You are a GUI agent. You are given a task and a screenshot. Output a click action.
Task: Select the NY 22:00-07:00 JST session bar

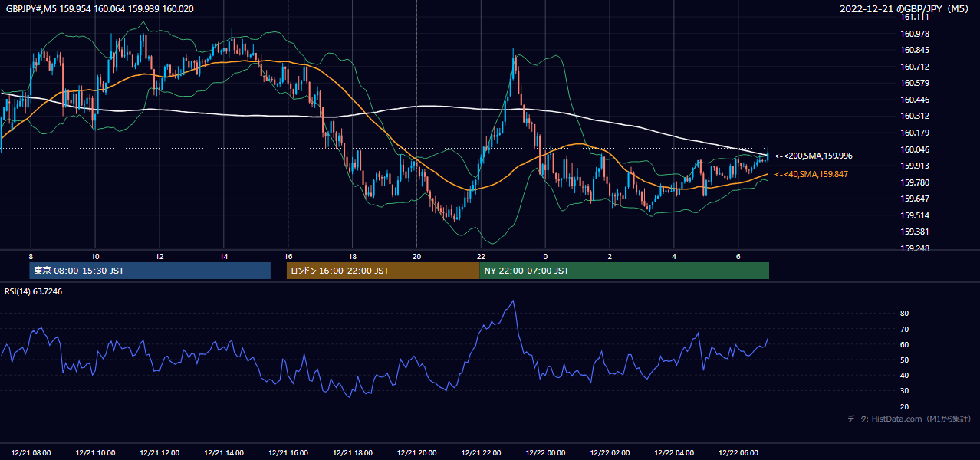pyautogui.click(x=624, y=271)
